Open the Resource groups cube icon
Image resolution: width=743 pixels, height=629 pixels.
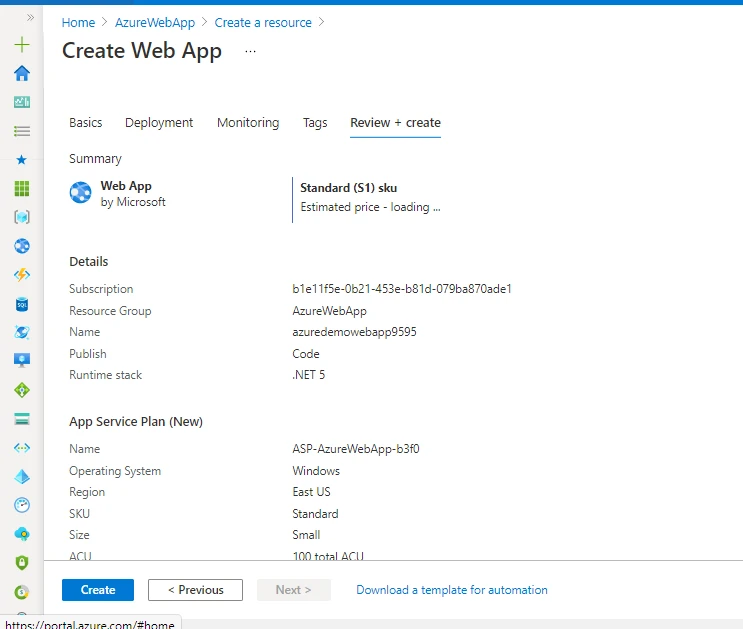point(22,217)
